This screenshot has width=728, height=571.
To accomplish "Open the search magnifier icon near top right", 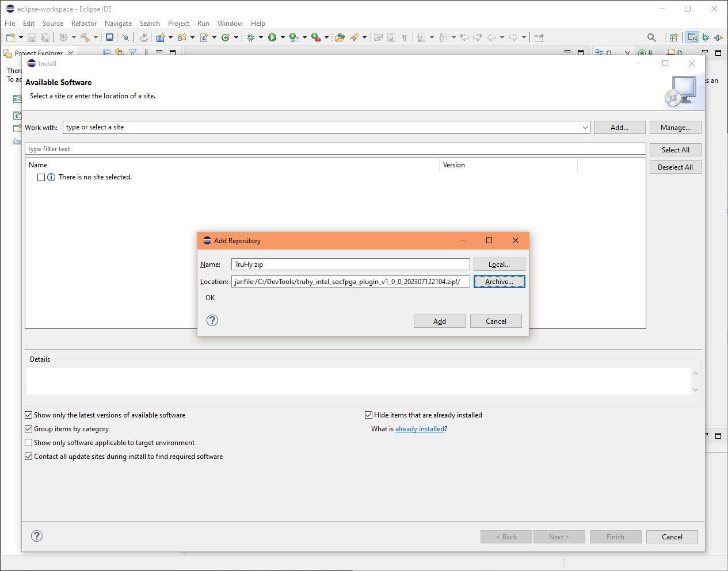I will 651,37.
